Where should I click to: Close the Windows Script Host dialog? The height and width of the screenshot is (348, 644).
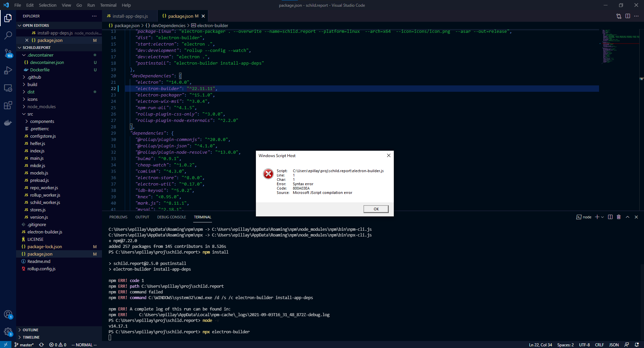point(388,155)
